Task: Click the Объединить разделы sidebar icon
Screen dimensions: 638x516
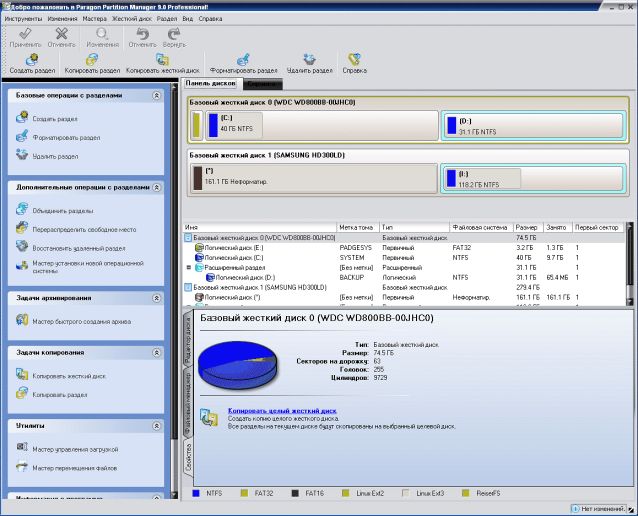Action: (x=22, y=209)
